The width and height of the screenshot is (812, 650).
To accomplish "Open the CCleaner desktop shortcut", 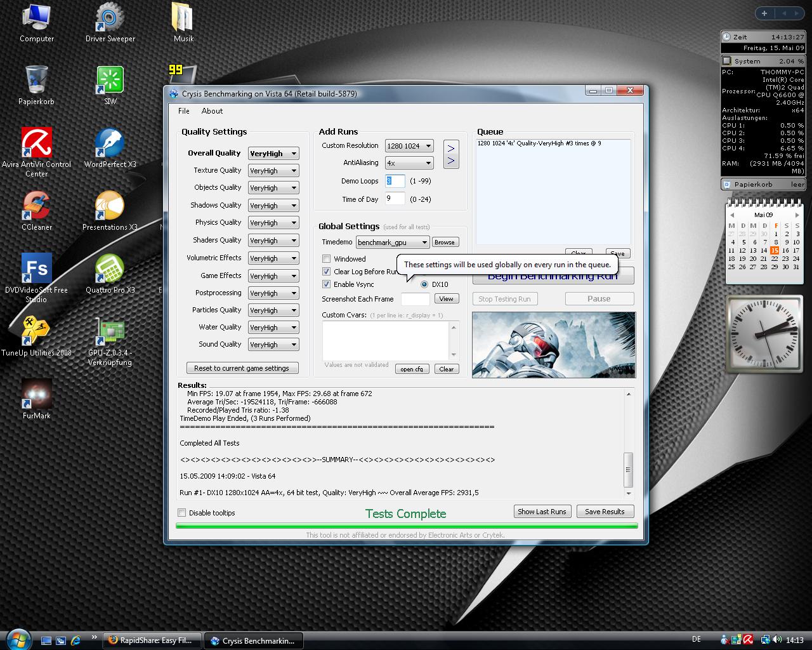I will 36,211.
